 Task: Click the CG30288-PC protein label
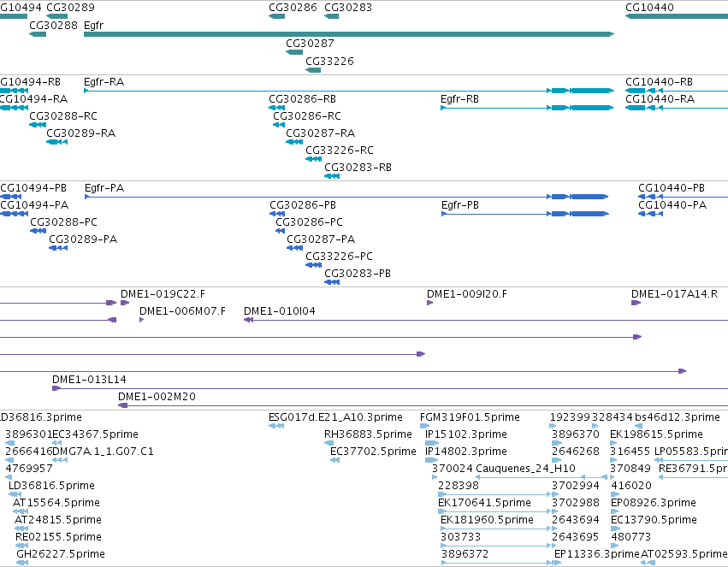point(63,222)
